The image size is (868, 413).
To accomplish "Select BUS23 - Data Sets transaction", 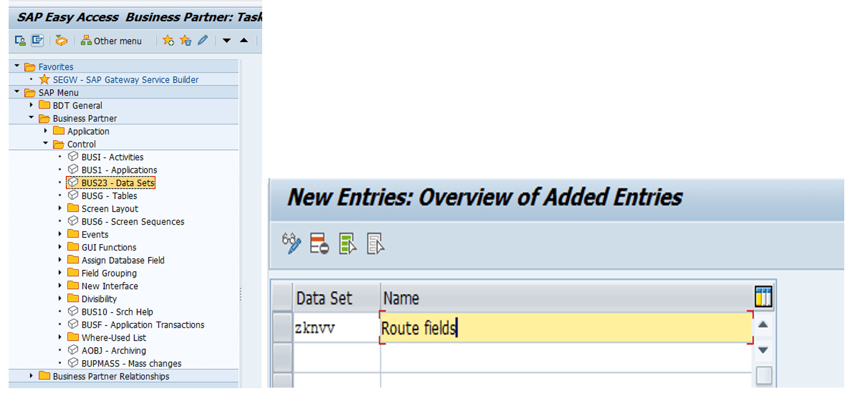I will point(111,183).
